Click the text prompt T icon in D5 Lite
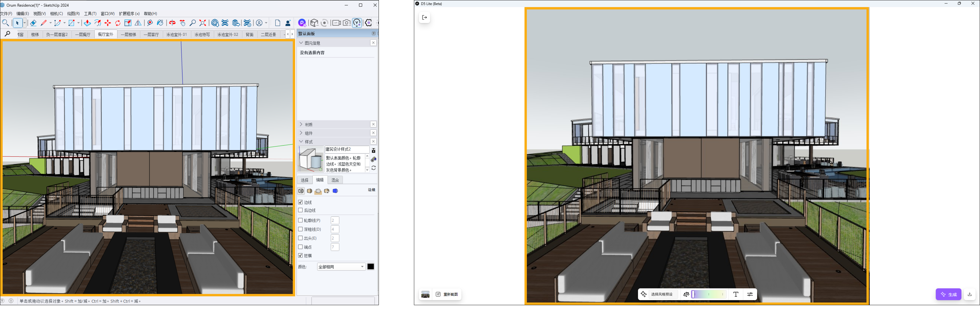Screen dimensions: 980x309 pos(736,294)
